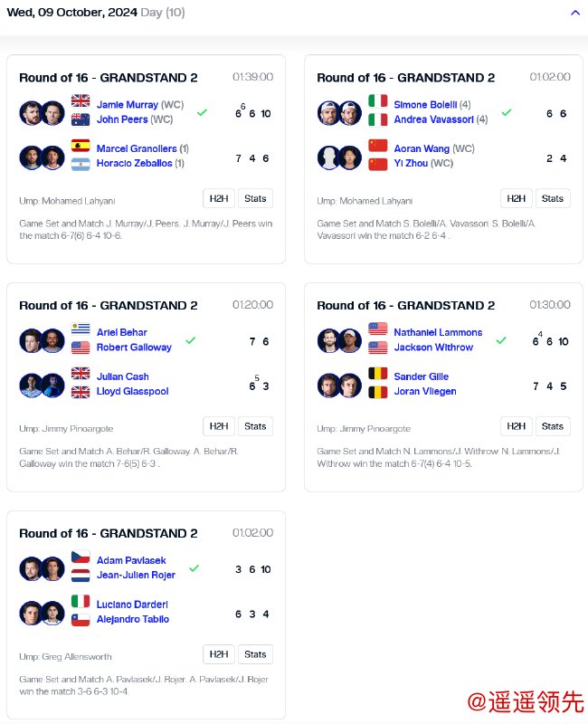Screen dimensions: 588x724
Task: Click the Uruguay flag beside Ariel Behar
Action: (x=81, y=329)
